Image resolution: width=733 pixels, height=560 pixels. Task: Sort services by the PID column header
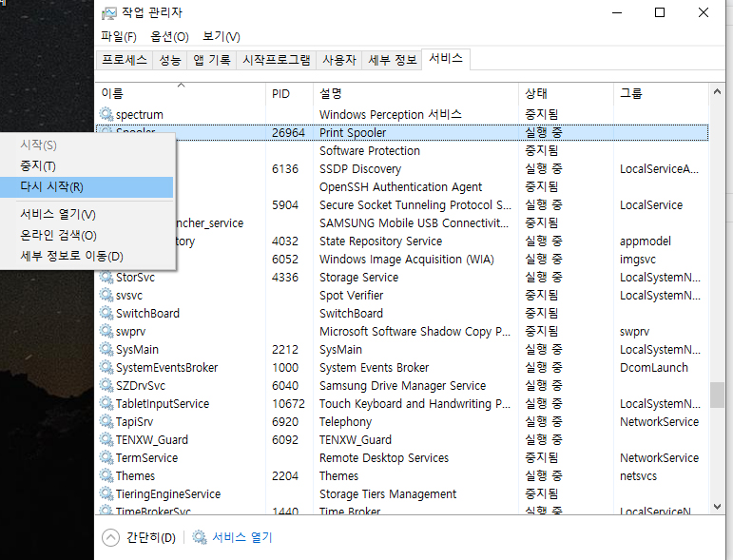[x=289, y=93]
